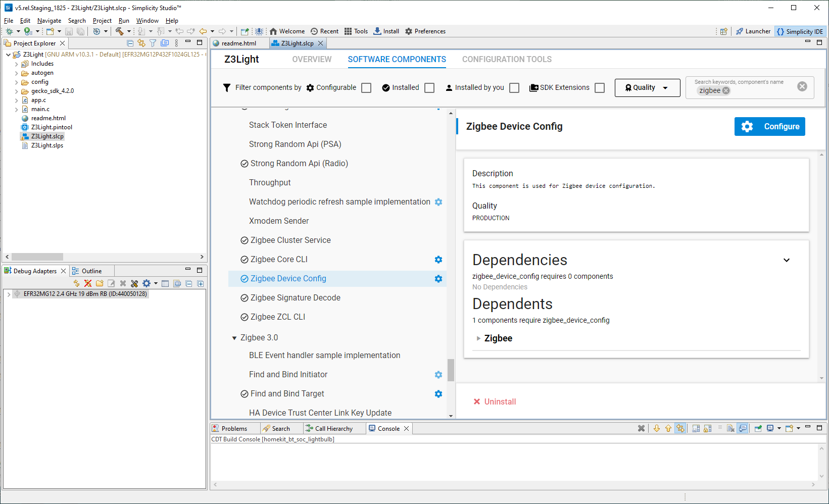Viewport: 829px width, 504px height.
Task: Enable the Configurable filter checkbox
Action: point(366,88)
